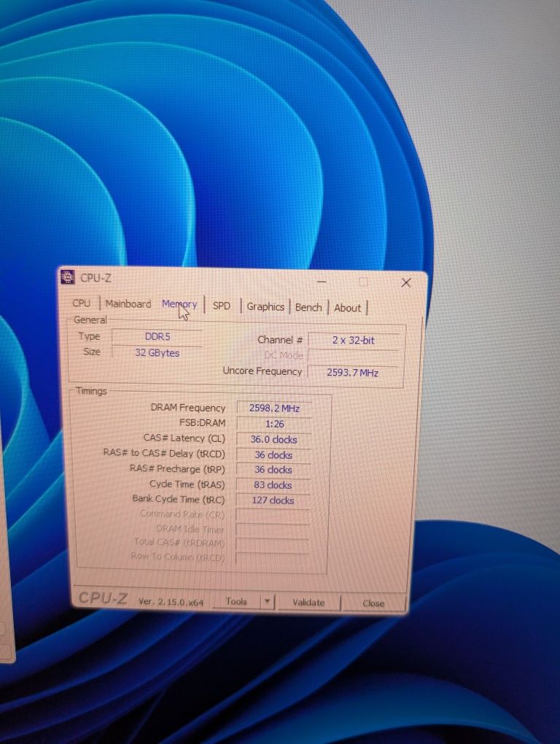
Task: Open the CPU tab
Action: 82,303
